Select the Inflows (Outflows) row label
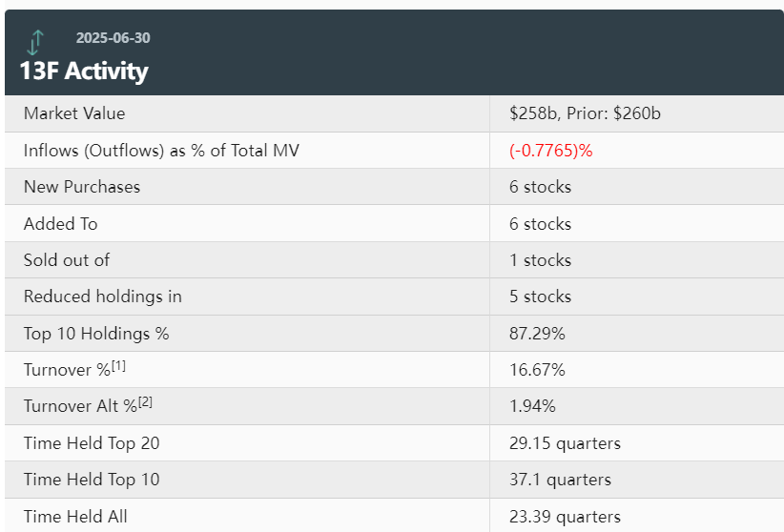The image size is (784, 532). click(x=161, y=151)
